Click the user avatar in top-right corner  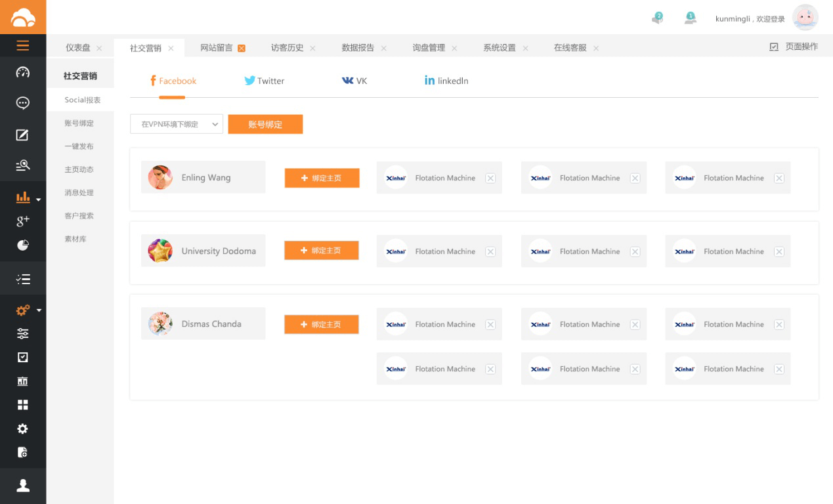pyautogui.click(x=805, y=18)
